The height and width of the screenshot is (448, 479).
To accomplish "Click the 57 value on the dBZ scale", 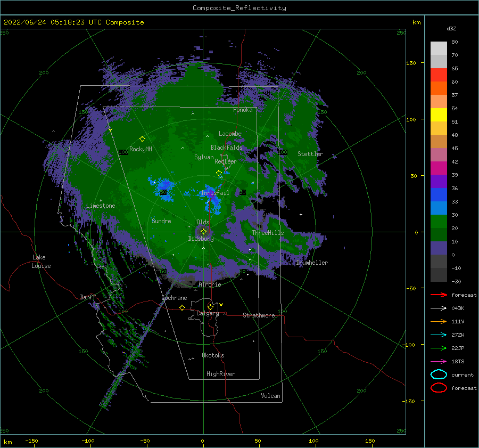I will coord(455,95).
